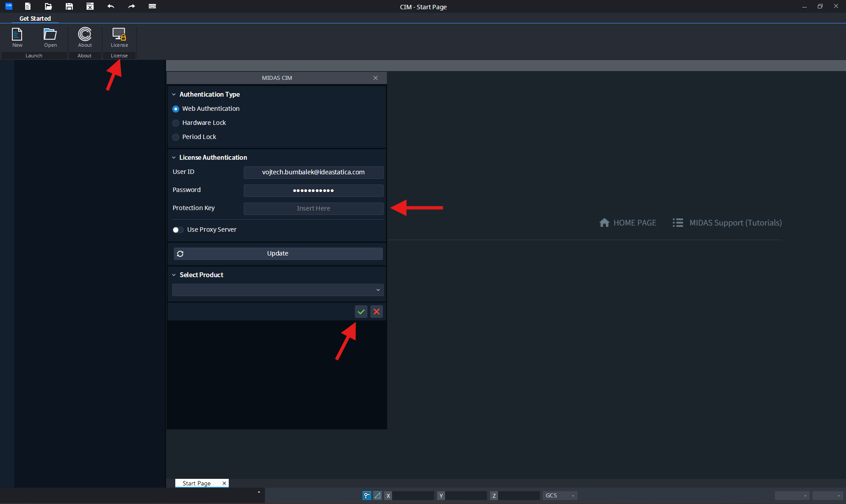Click the License ribbon icon
This screenshot has width=846, height=504.
[119, 37]
